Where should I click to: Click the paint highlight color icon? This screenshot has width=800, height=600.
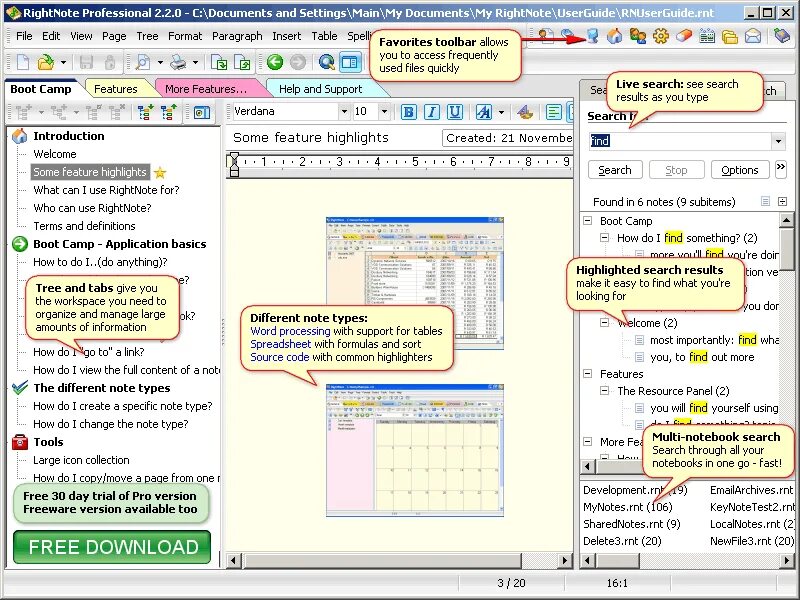point(525,112)
